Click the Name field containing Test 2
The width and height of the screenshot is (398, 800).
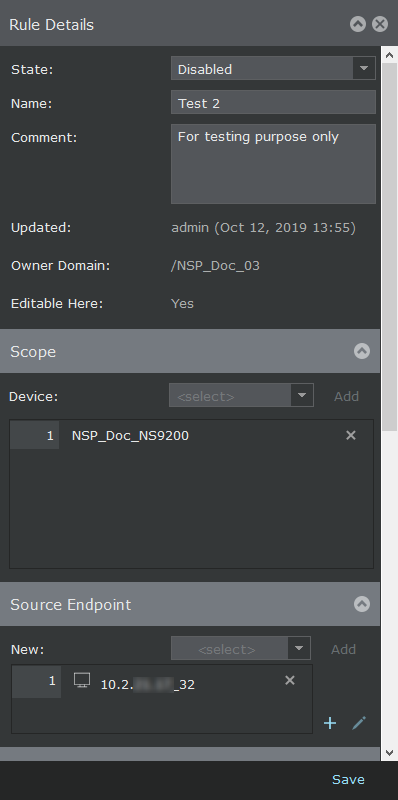click(x=273, y=103)
